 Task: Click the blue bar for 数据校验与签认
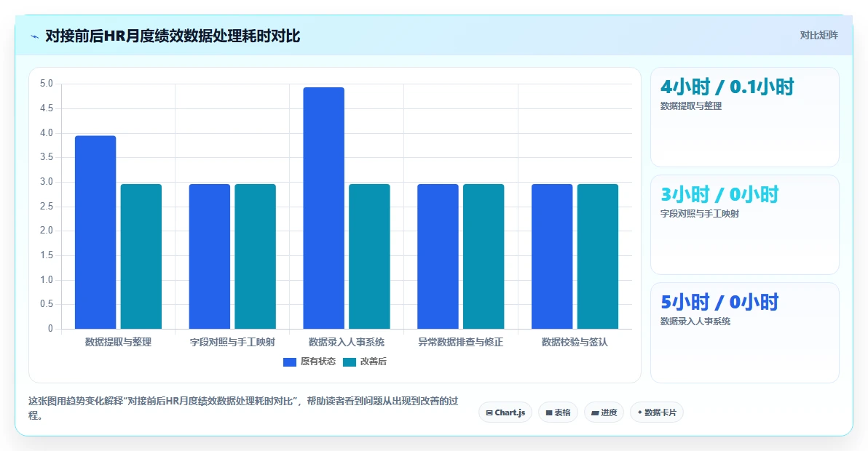tap(552, 257)
